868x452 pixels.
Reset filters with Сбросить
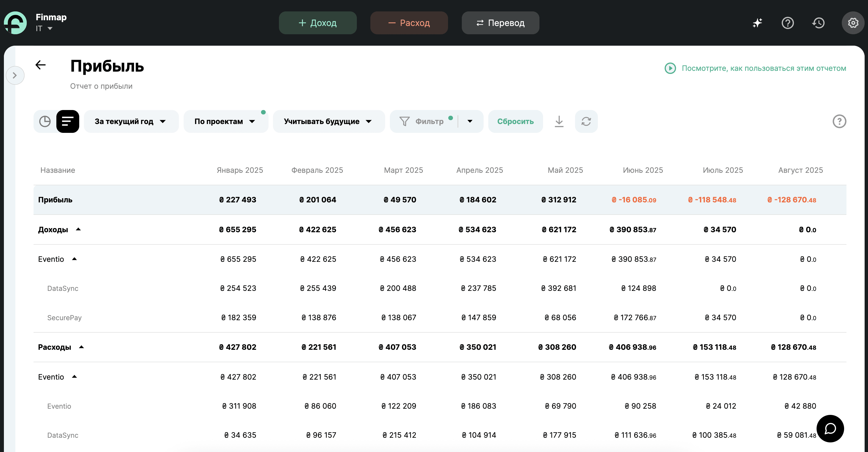pos(515,121)
